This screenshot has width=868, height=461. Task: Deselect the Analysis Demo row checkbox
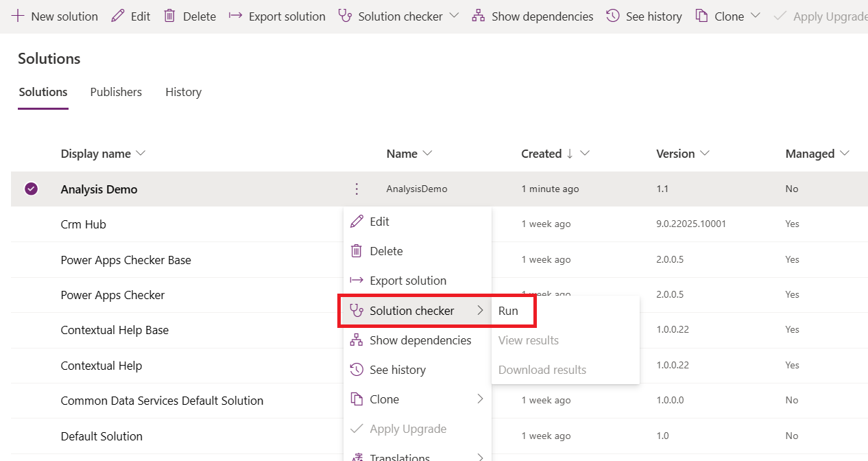31,189
